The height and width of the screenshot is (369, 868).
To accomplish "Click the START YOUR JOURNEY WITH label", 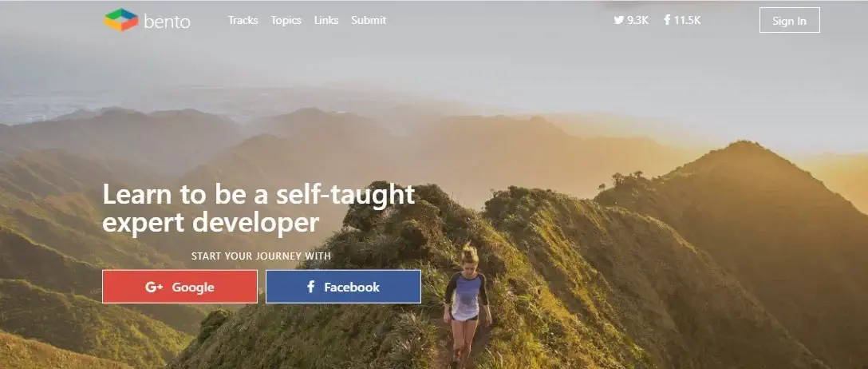I will tap(262, 256).
